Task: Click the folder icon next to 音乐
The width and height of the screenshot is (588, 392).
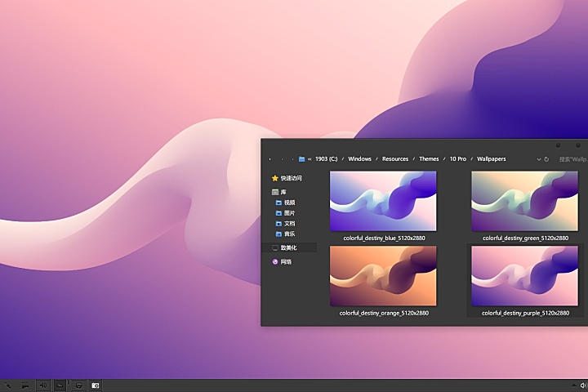Action: [278, 234]
